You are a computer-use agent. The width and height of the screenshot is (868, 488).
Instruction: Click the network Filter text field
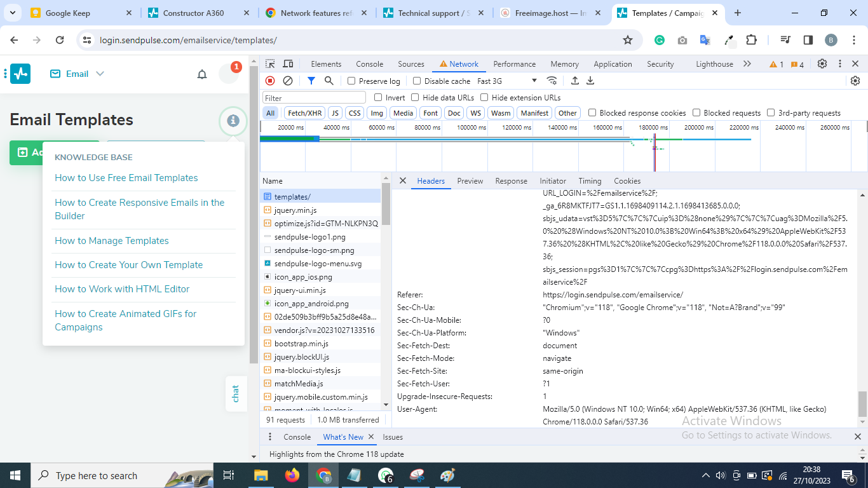[x=315, y=98]
